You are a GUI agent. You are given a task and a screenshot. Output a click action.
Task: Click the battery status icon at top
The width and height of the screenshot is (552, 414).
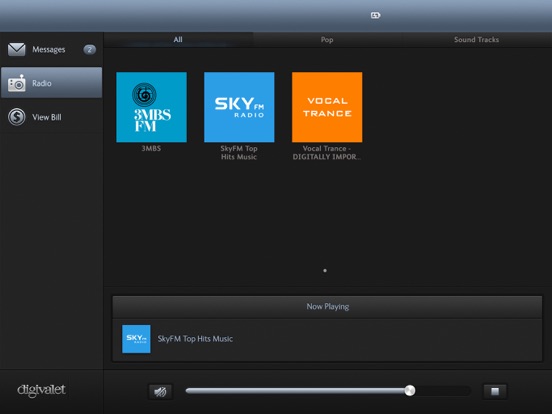point(375,15)
